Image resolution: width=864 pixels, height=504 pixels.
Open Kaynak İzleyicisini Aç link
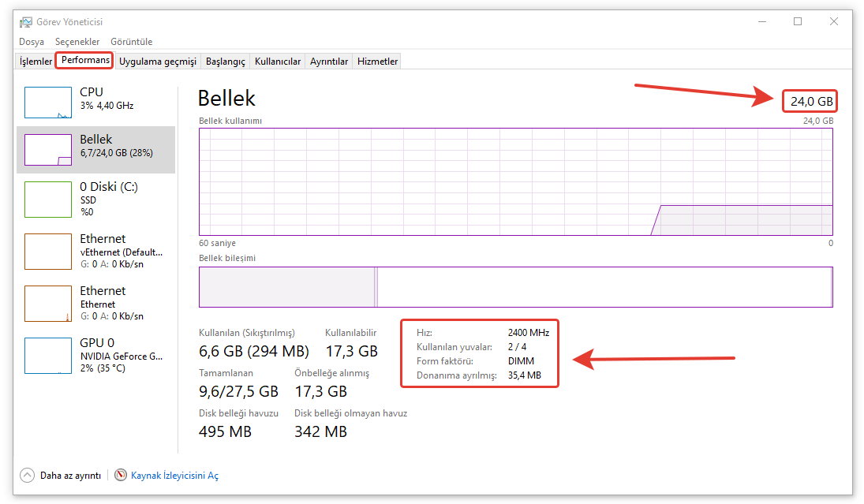174,476
